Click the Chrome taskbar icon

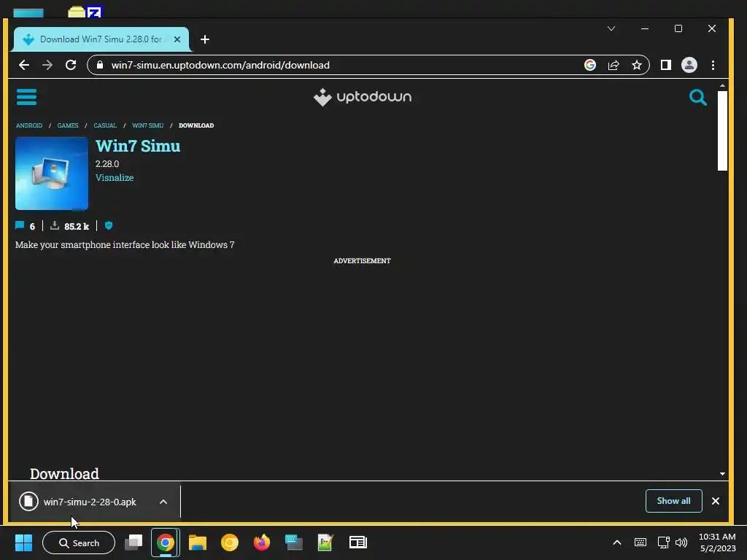click(166, 542)
